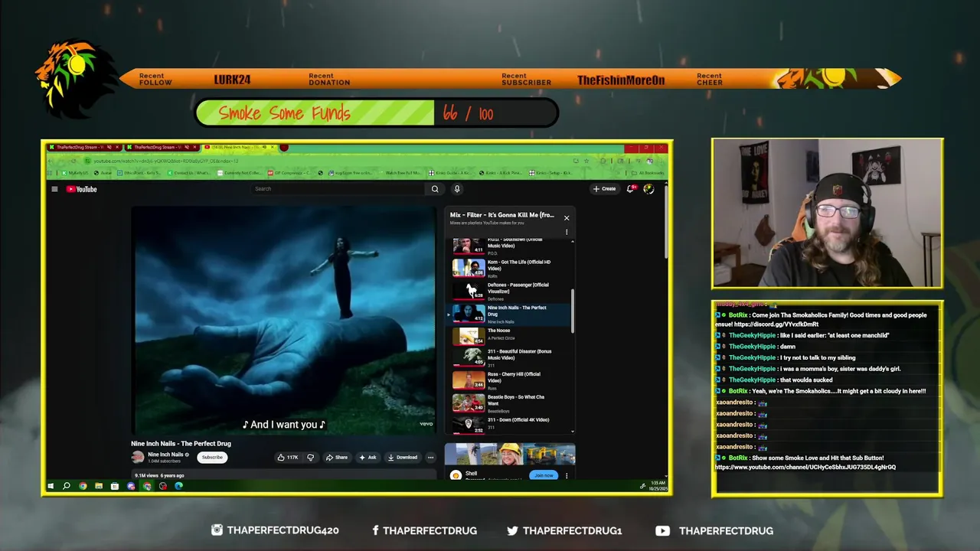Open the Mix playlist three-dot options
This screenshot has height=551, width=980.
(567, 232)
